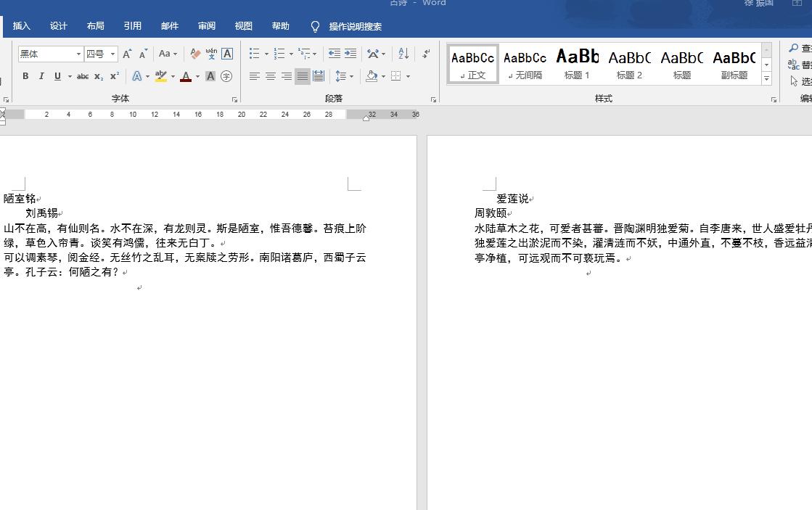Open the font size dropdown
The width and height of the screenshot is (812, 510).
(x=111, y=54)
